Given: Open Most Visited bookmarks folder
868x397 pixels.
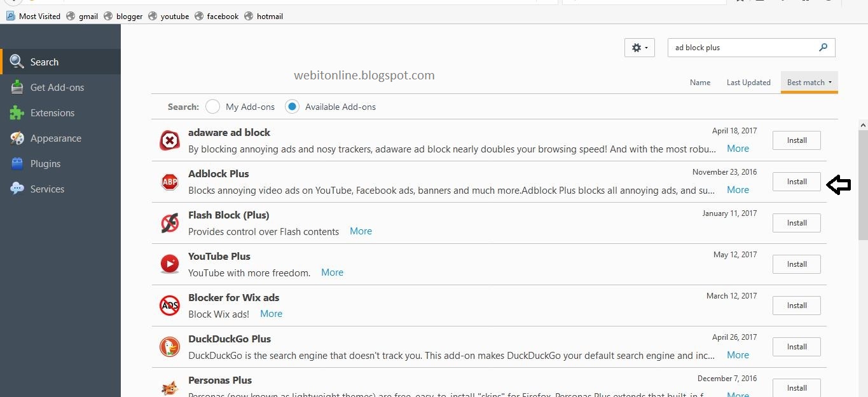Looking at the screenshot, I should coord(33,16).
